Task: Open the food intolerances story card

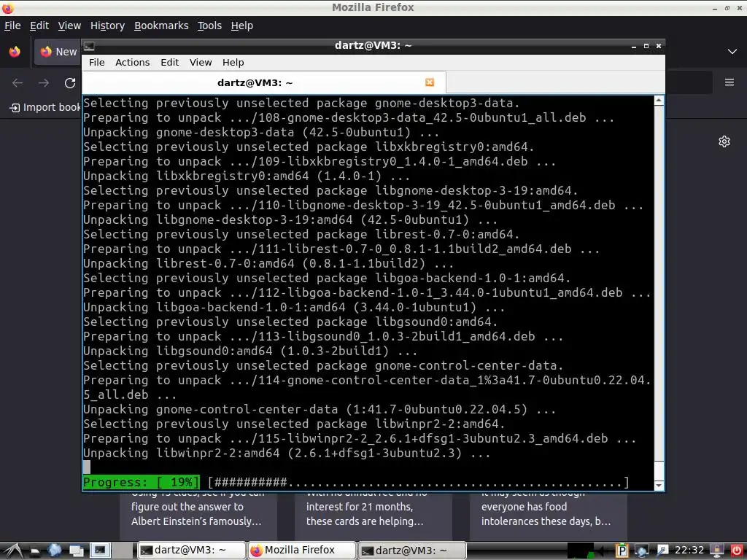Action: 548,516
